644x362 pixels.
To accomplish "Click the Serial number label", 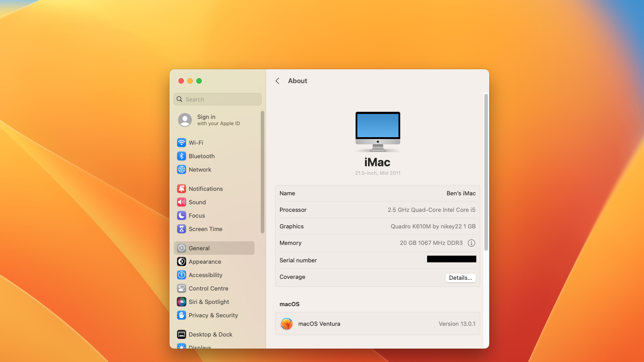I will pos(298,260).
